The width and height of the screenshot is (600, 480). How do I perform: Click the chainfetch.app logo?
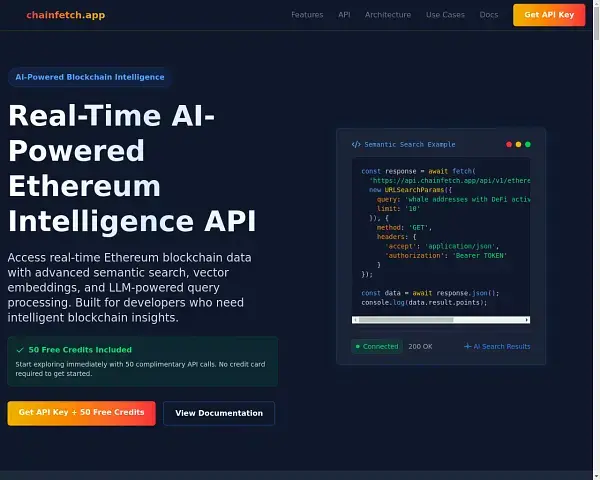[65, 15]
